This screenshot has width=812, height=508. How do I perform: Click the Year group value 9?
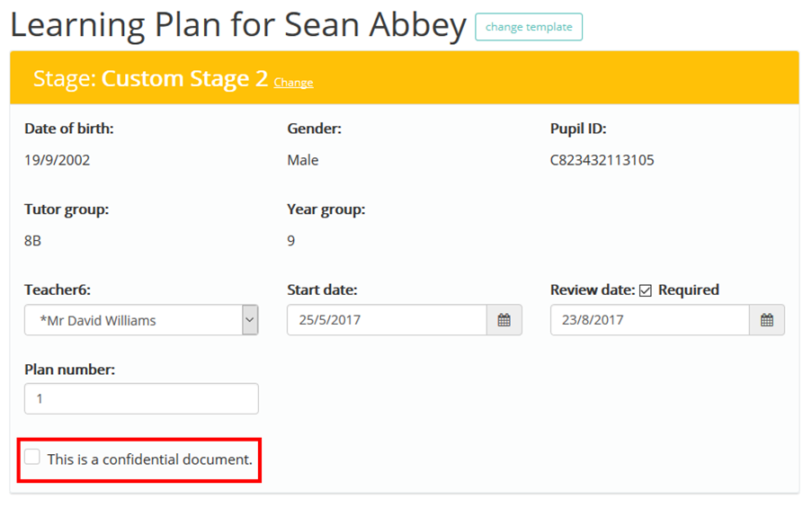coord(291,241)
